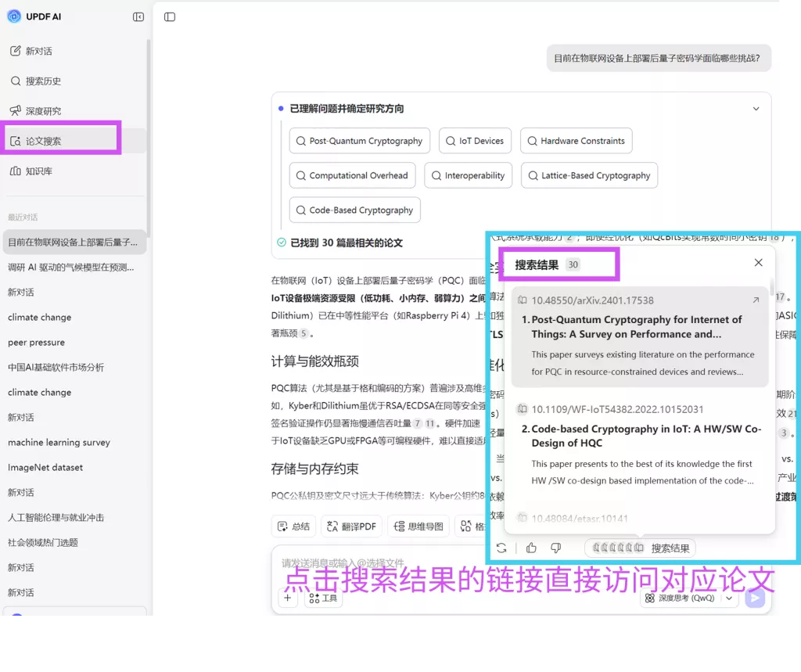The height and width of the screenshot is (672, 801).
Task: Click the thumbs up icon
Action: (x=532, y=548)
